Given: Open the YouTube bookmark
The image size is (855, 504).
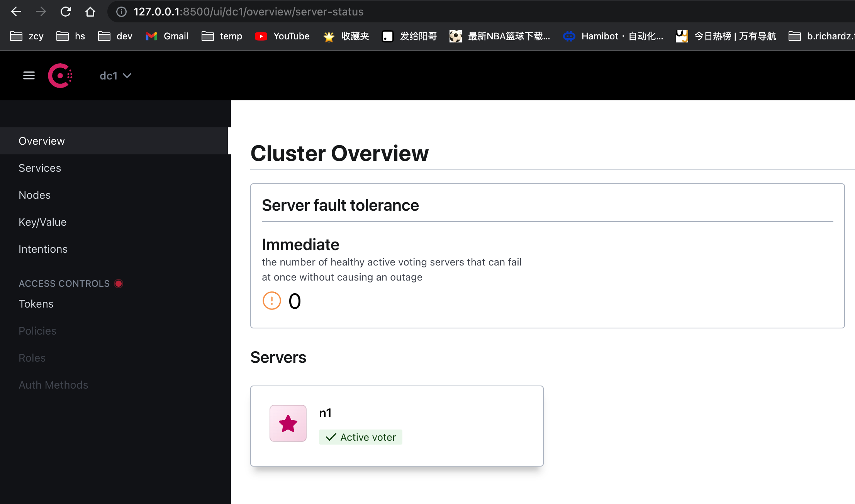Looking at the screenshot, I should click(x=283, y=36).
